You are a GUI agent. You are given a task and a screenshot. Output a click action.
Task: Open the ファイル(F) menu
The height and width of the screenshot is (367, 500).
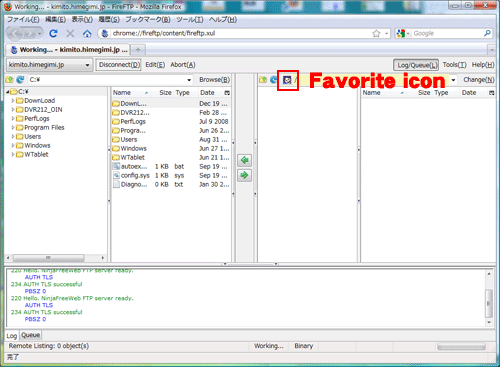coord(23,20)
